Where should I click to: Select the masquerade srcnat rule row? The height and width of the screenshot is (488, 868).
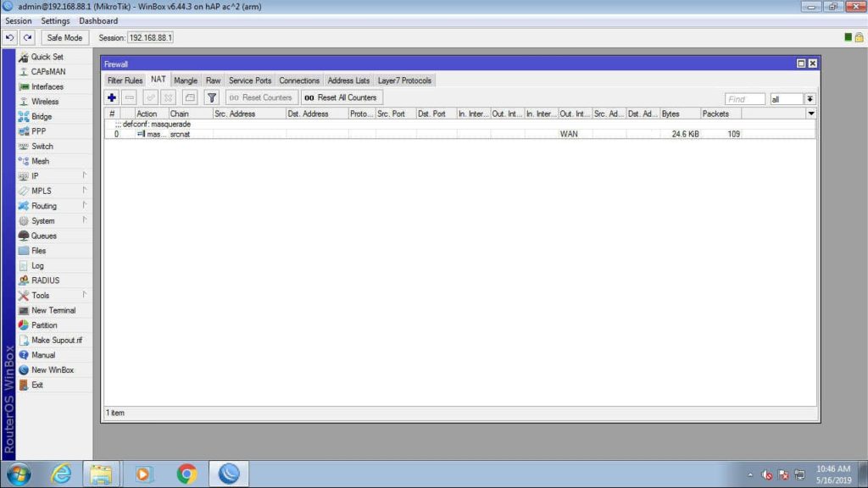459,134
